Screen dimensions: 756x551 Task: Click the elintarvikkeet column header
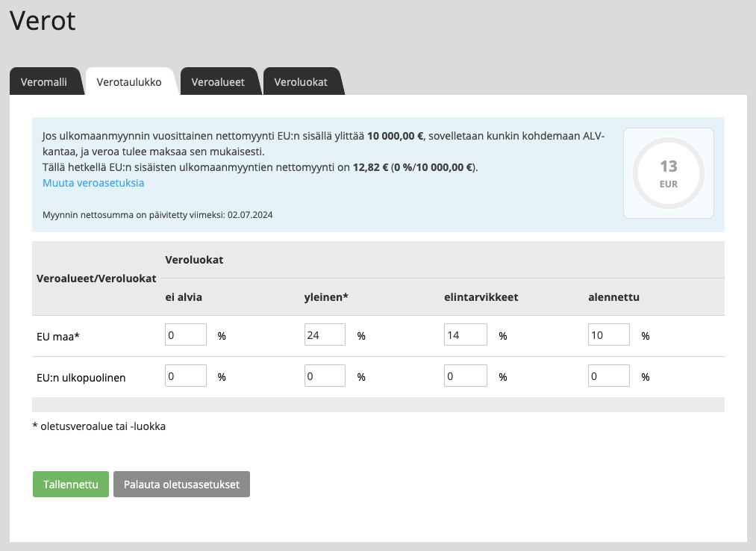pyautogui.click(x=481, y=297)
